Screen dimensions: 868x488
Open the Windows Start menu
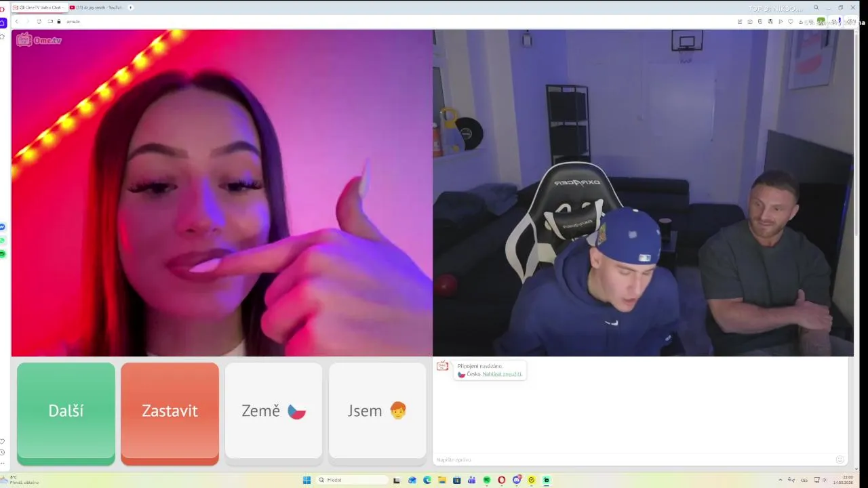tap(307, 480)
